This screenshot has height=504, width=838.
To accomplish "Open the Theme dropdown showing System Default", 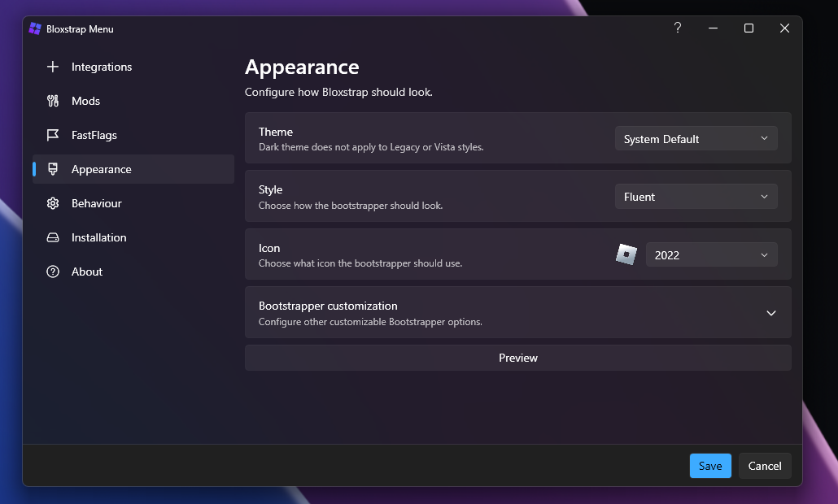I will 696,138.
